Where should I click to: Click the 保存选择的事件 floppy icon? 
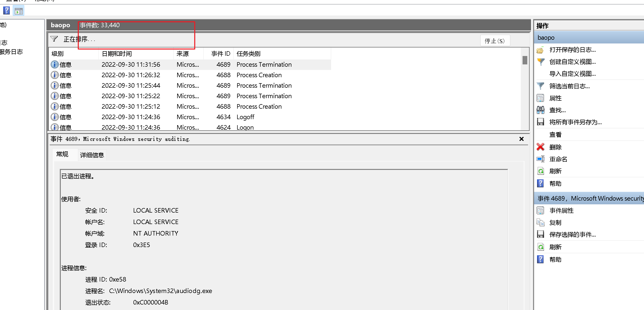pos(540,235)
